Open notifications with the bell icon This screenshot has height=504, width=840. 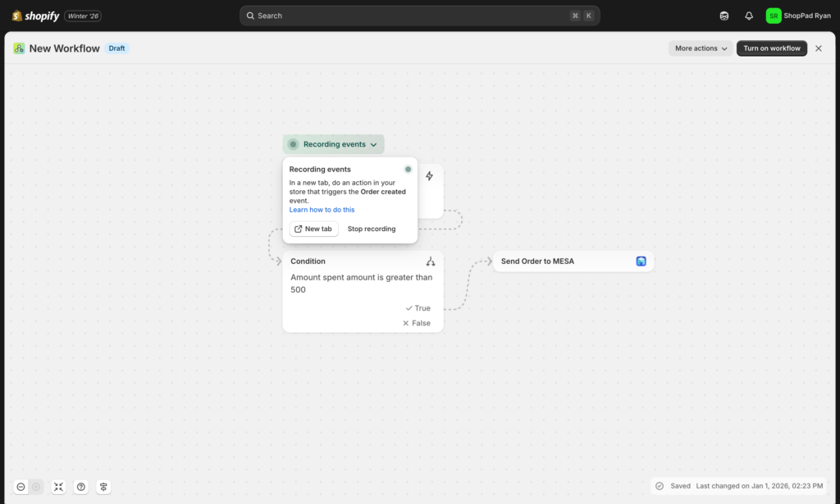pos(748,16)
